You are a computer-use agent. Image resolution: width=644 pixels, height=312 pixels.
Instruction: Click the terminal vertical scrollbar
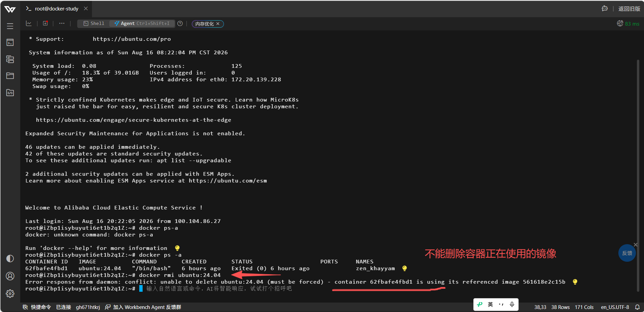[x=638, y=175]
